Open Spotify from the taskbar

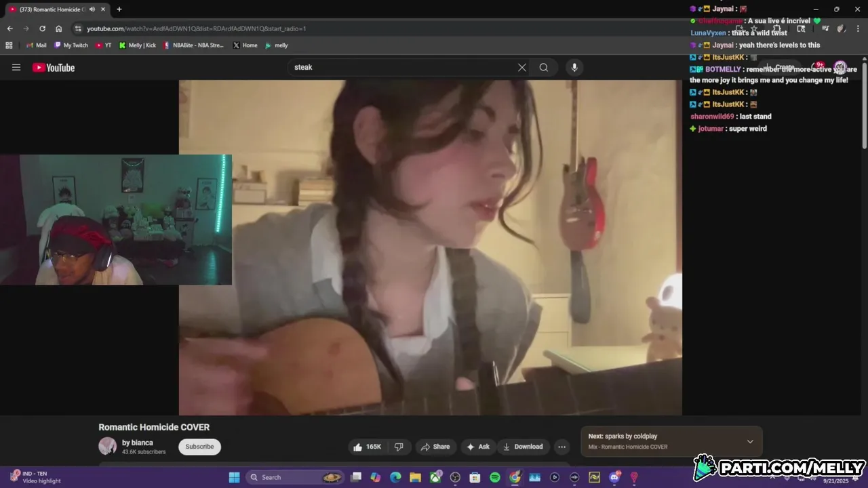point(495,477)
